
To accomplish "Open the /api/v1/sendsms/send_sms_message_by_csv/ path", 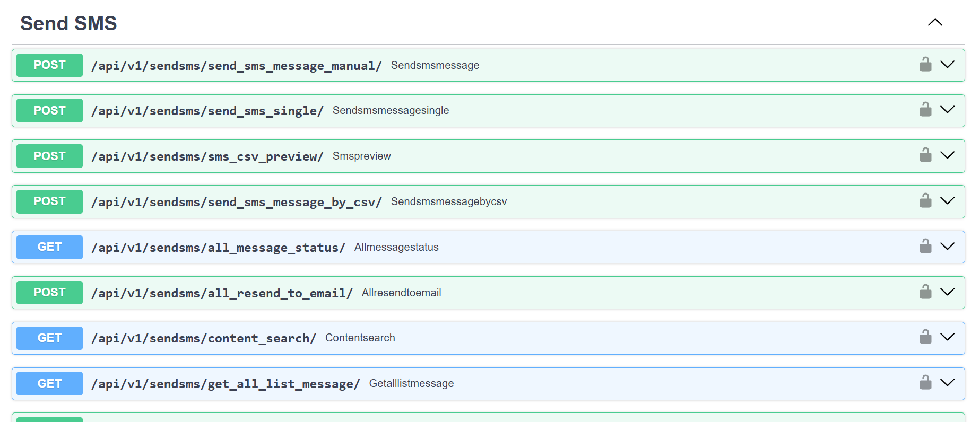I will (x=236, y=202).
